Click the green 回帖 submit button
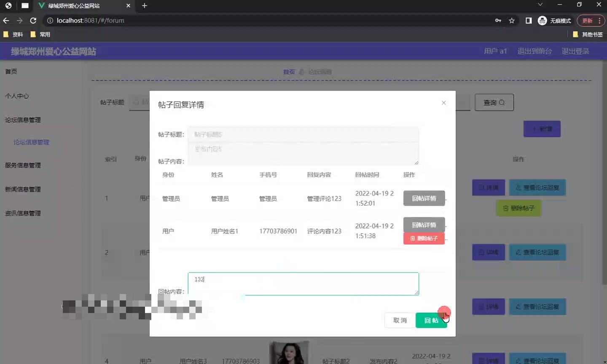The height and width of the screenshot is (364, 607). click(431, 320)
